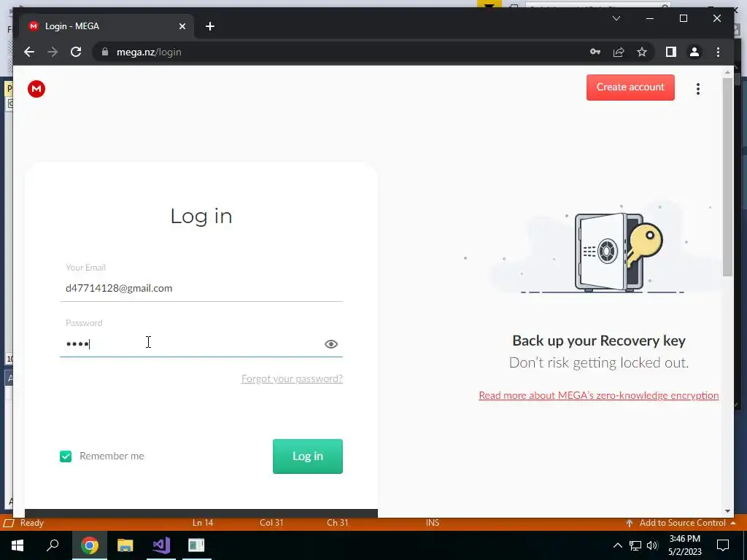The height and width of the screenshot is (560, 747).
Task: Open Windows taskbar search
Action: (x=53, y=545)
